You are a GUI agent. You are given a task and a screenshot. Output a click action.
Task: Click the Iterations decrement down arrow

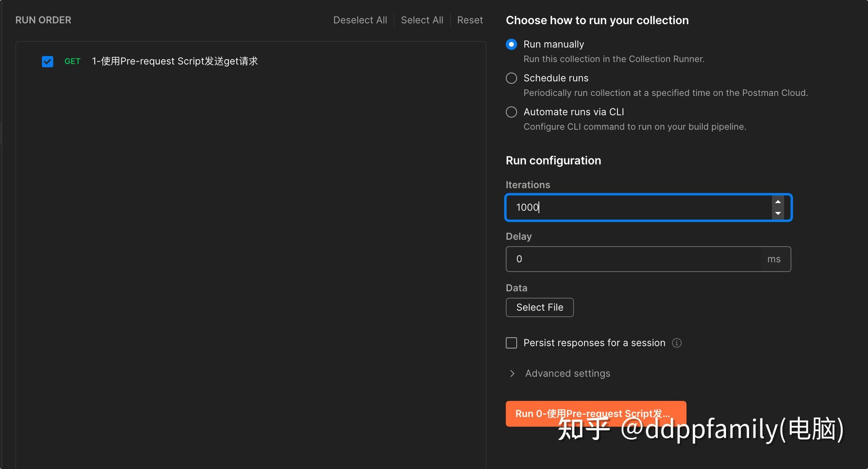778,214
